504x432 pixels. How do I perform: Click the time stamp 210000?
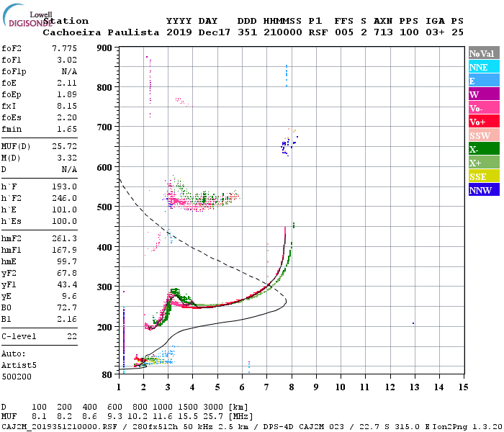pyautogui.click(x=283, y=32)
